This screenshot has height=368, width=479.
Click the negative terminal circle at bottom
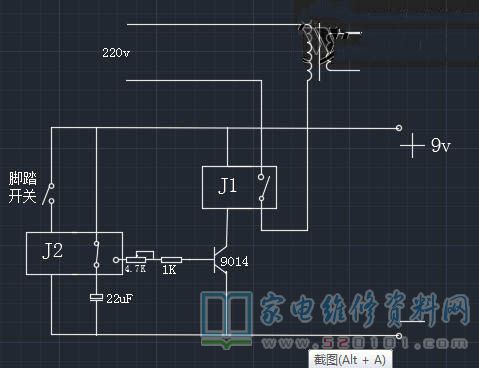[x=399, y=336]
